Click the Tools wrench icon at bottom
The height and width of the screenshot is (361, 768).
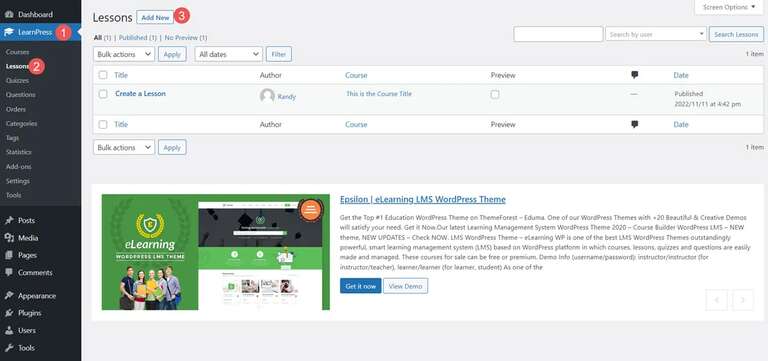click(x=9, y=348)
